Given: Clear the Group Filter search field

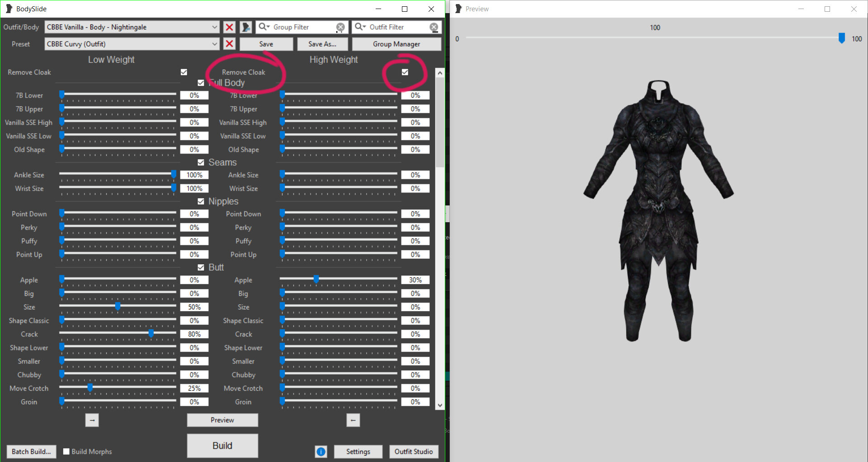Looking at the screenshot, I should [x=340, y=27].
